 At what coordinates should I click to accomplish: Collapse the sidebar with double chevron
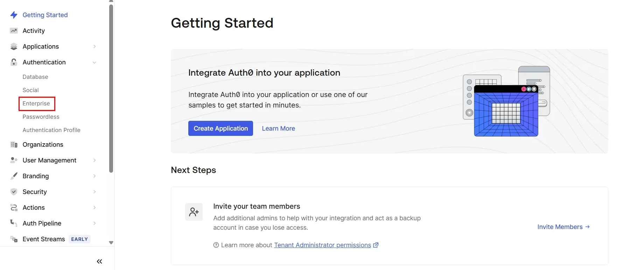(99, 261)
